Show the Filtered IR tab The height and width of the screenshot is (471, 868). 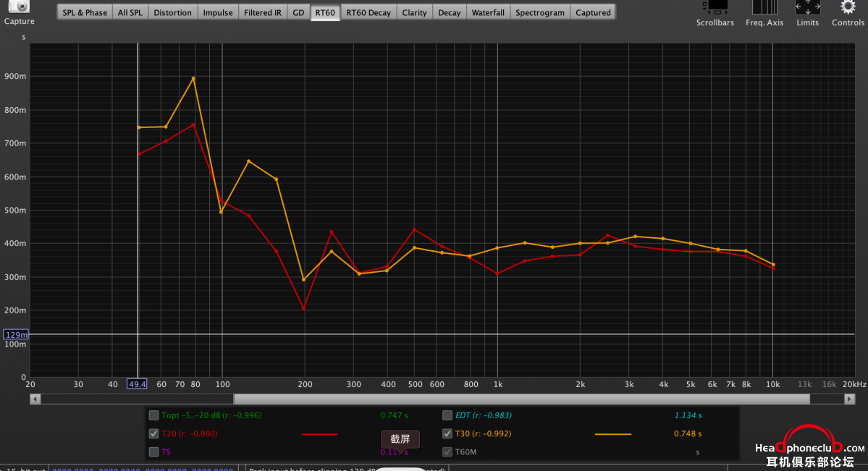pyautogui.click(x=262, y=12)
